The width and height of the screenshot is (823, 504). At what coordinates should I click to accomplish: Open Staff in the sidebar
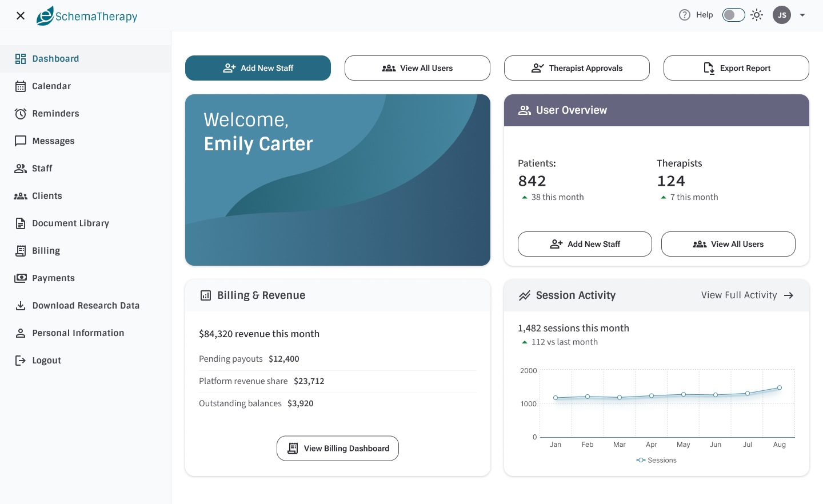click(x=86, y=169)
